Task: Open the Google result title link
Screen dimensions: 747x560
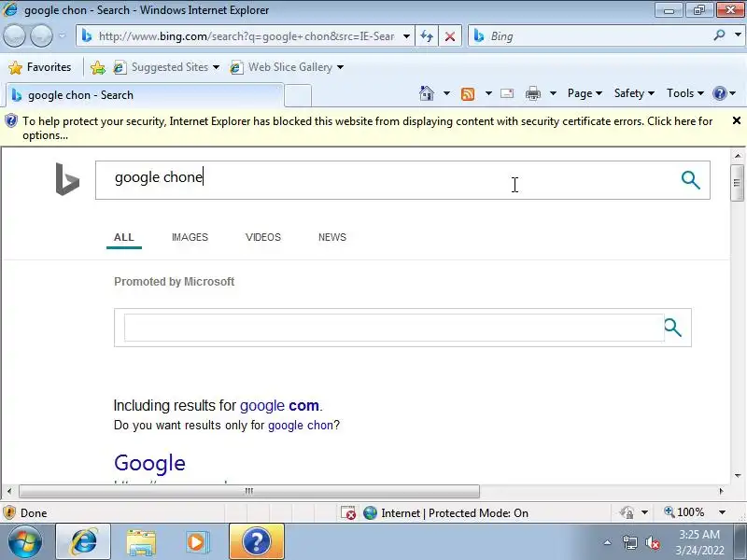Action: pyautogui.click(x=149, y=463)
